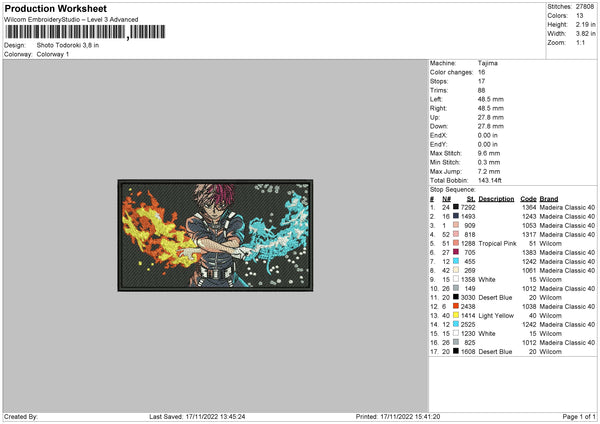Click the Stitches count '27808'
600x424 pixels.
pos(585,7)
